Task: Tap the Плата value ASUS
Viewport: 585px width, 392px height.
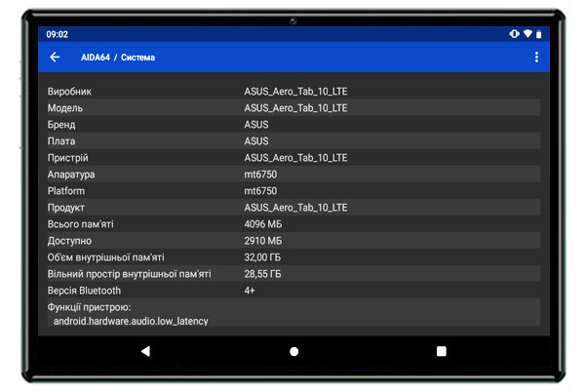Action: click(256, 141)
